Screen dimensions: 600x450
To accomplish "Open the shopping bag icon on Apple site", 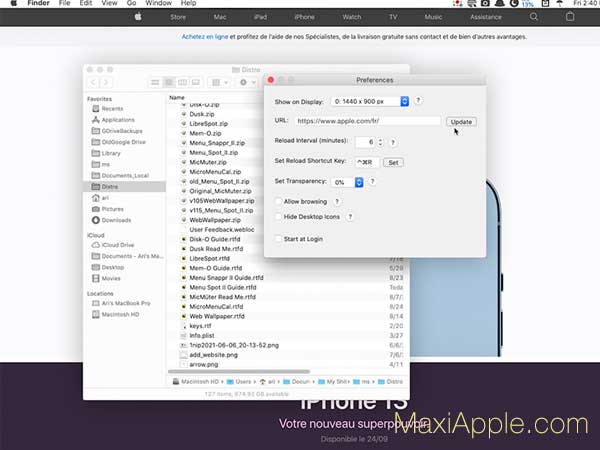I will [570, 16].
